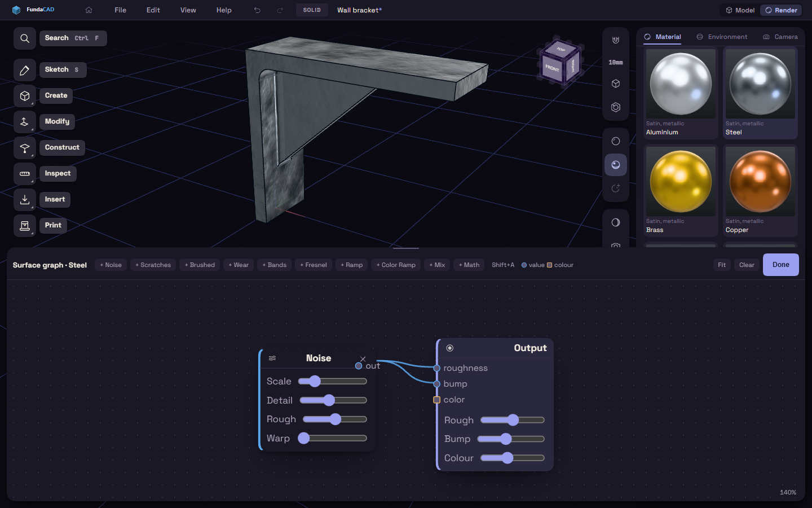
Task: Select the Print tool icon
Action: (x=25, y=226)
